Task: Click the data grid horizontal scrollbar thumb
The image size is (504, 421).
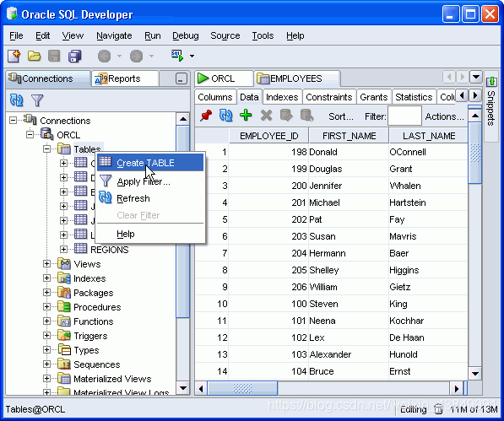Action: tap(242, 388)
